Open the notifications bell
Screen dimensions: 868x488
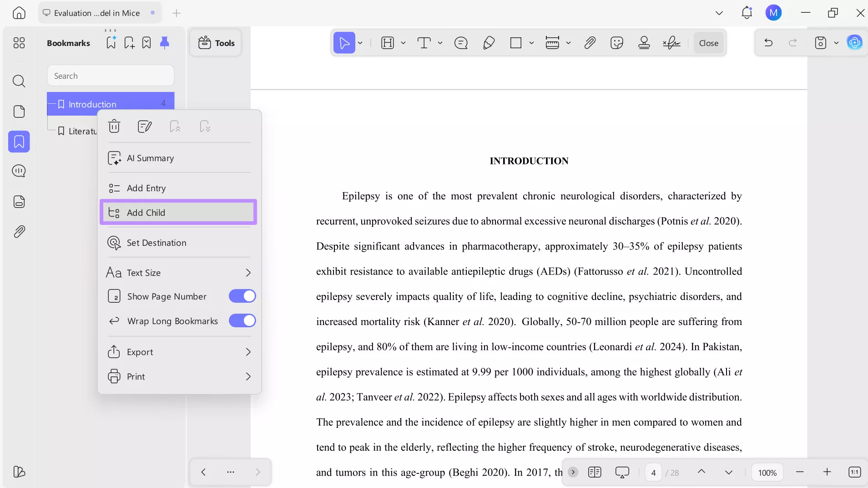click(x=747, y=13)
